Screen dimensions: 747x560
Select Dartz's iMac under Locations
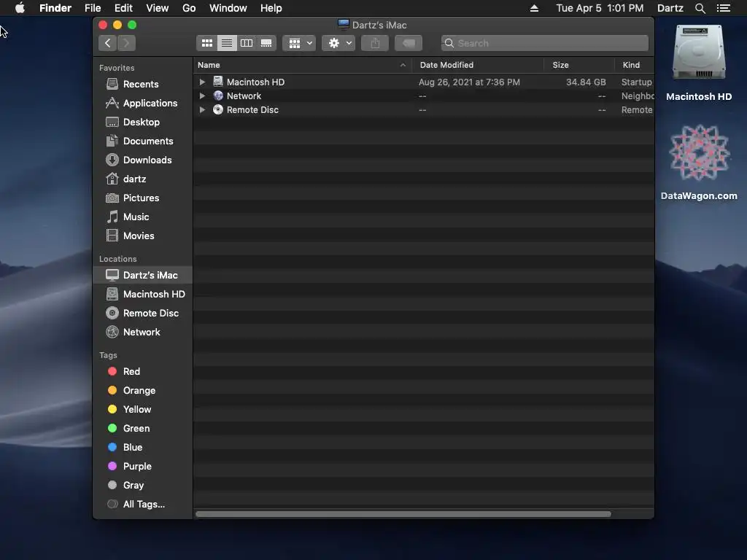(x=142, y=275)
